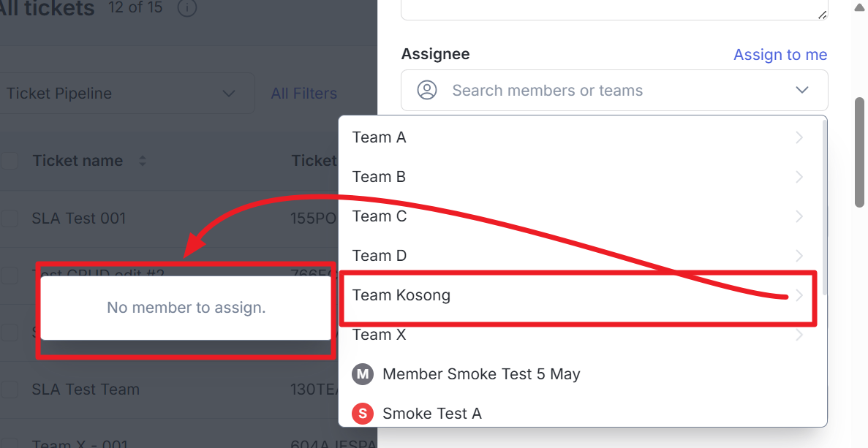868x448 pixels.
Task: Click the info icon beside ticket count
Action: pyautogui.click(x=187, y=8)
